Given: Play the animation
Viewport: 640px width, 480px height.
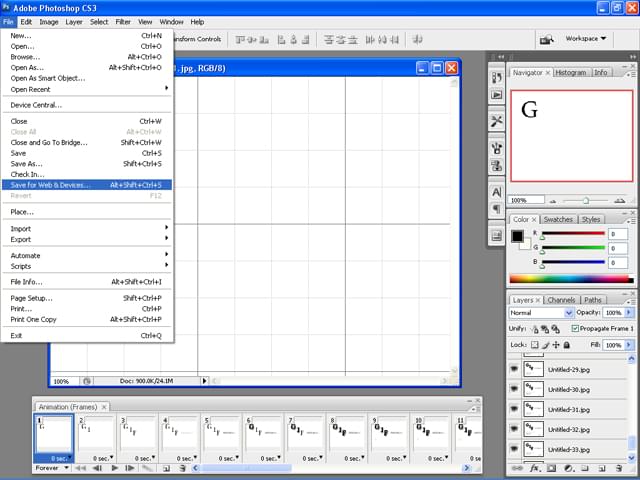Looking at the screenshot, I should tap(115, 468).
